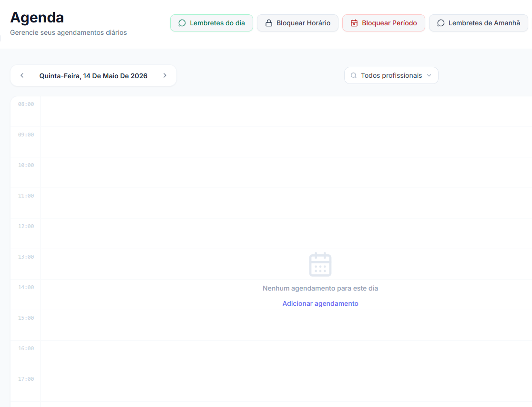The width and height of the screenshot is (532, 407).
Task: Click the Bloquear Período button
Action: [384, 23]
